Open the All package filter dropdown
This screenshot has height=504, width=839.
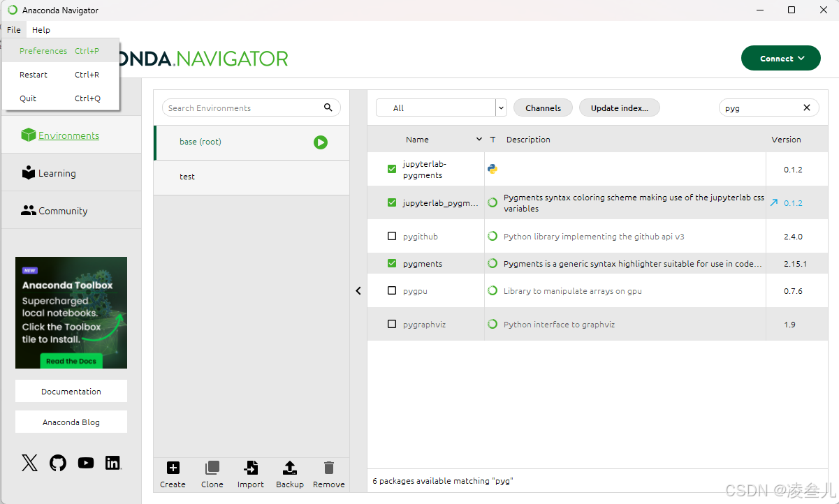[x=441, y=108]
